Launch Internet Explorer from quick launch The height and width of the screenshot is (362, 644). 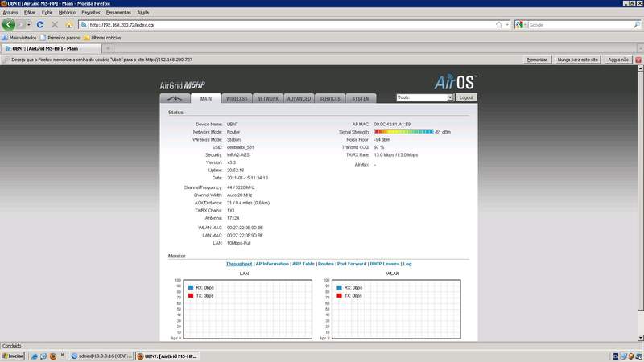(34, 356)
